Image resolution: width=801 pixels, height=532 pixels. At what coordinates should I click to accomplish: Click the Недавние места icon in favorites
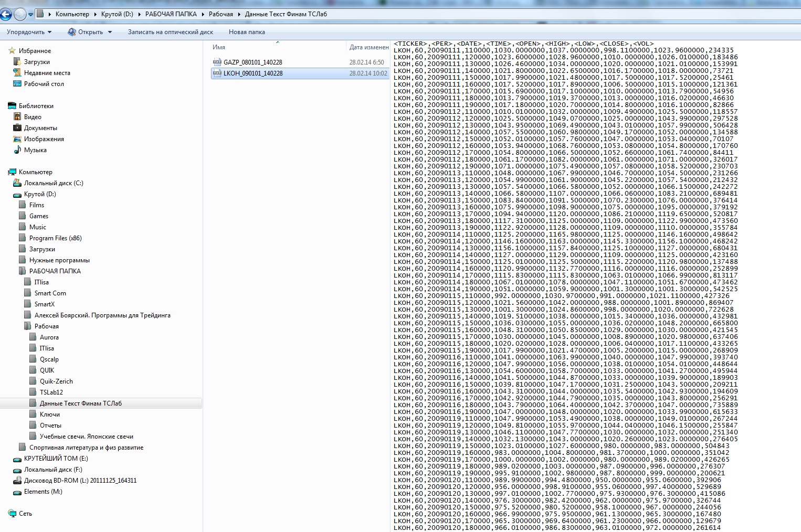(17, 72)
